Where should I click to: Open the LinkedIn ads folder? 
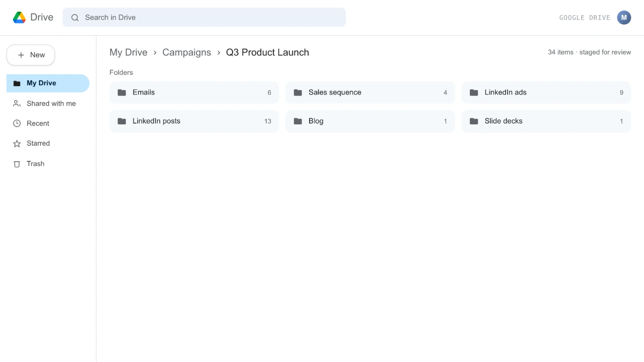[x=546, y=93]
